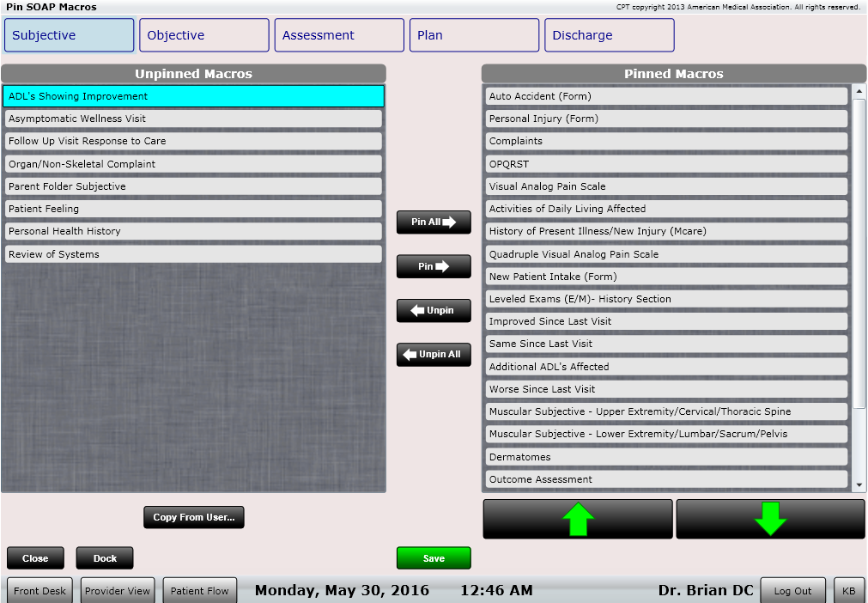The image size is (868, 603).
Task: Open Copy From User dialog
Action: (x=194, y=517)
